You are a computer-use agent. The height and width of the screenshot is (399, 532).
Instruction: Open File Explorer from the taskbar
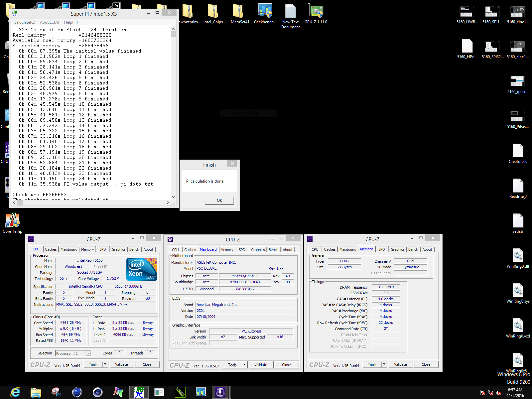pos(36,392)
